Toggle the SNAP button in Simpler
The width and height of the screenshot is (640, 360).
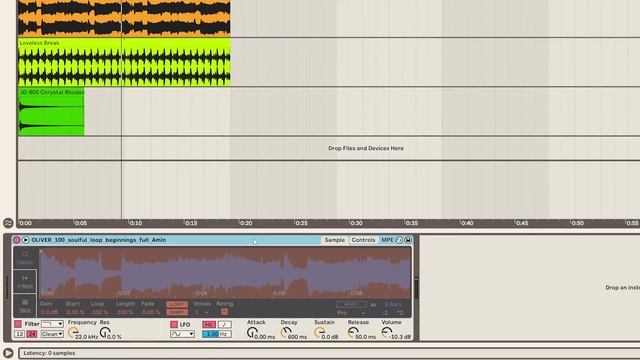[x=177, y=312]
